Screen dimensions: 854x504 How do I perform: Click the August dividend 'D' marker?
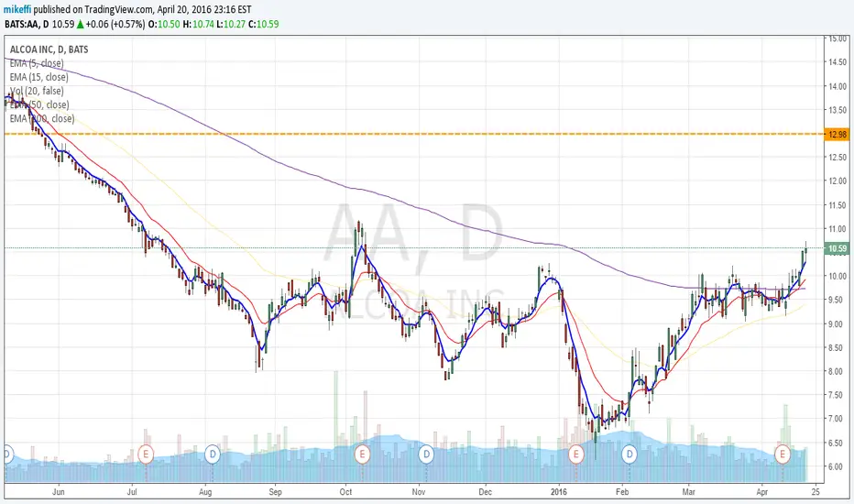tap(213, 454)
